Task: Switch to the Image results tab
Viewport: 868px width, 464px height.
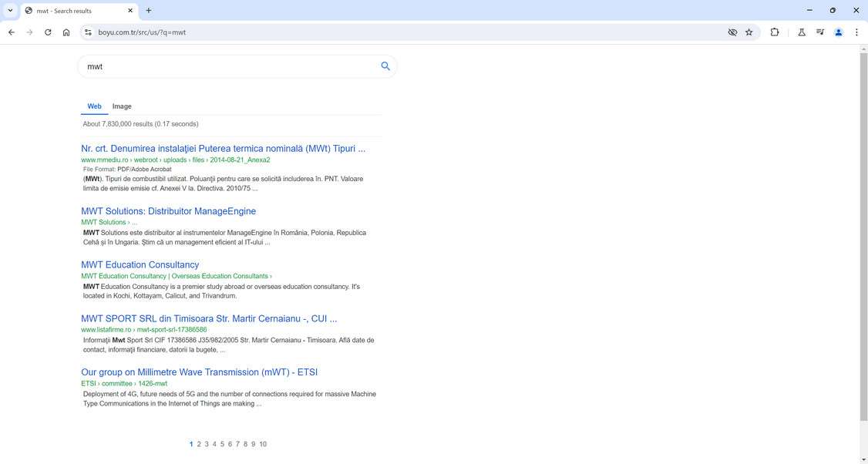Action: click(x=122, y=106)
